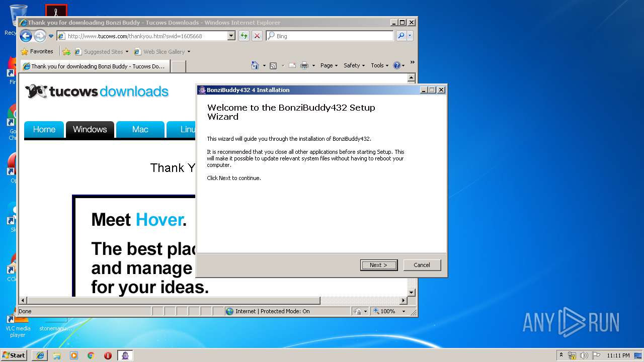Click the 11:11 PM taskbar clock

click(x=618, y=355)
